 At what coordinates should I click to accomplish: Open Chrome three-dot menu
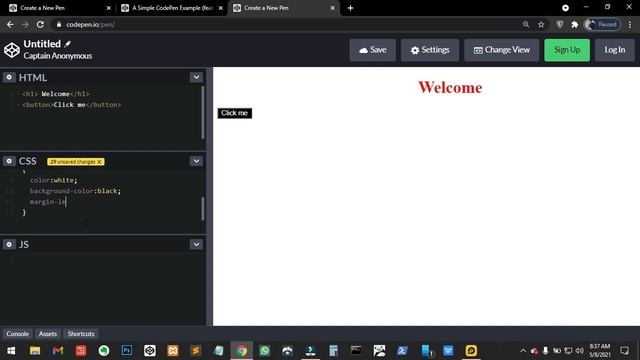pyautogui.click(x=630, y=24)
